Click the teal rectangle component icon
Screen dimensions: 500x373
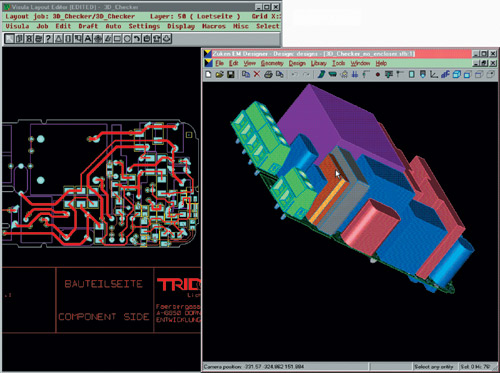[x=412, y=74]
